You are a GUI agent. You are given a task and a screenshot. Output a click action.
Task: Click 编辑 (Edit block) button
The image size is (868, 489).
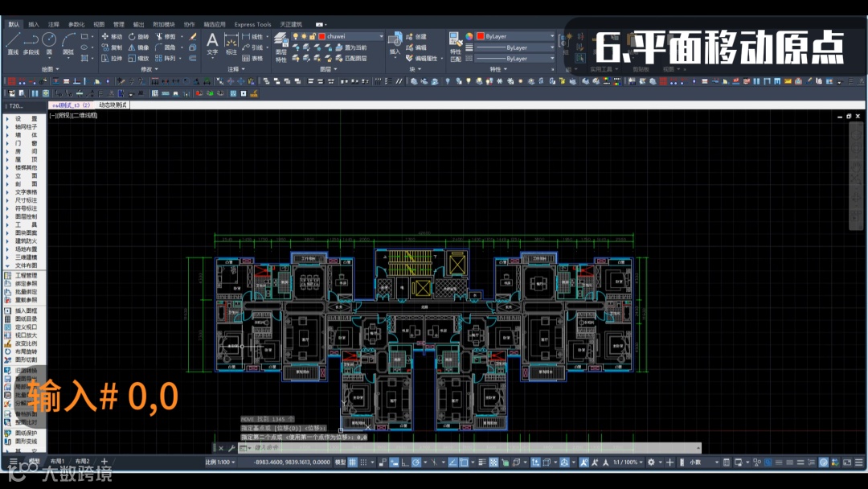point(416,47)
